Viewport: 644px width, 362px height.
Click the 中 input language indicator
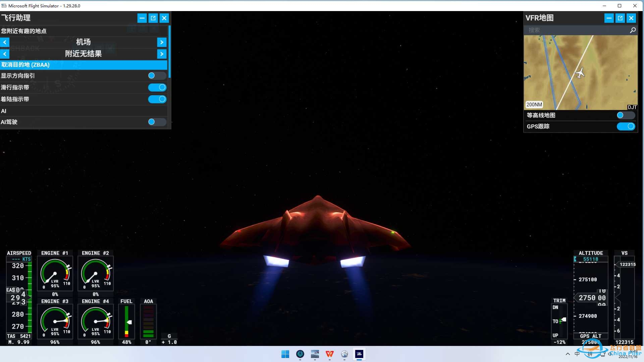pos(577,354)
